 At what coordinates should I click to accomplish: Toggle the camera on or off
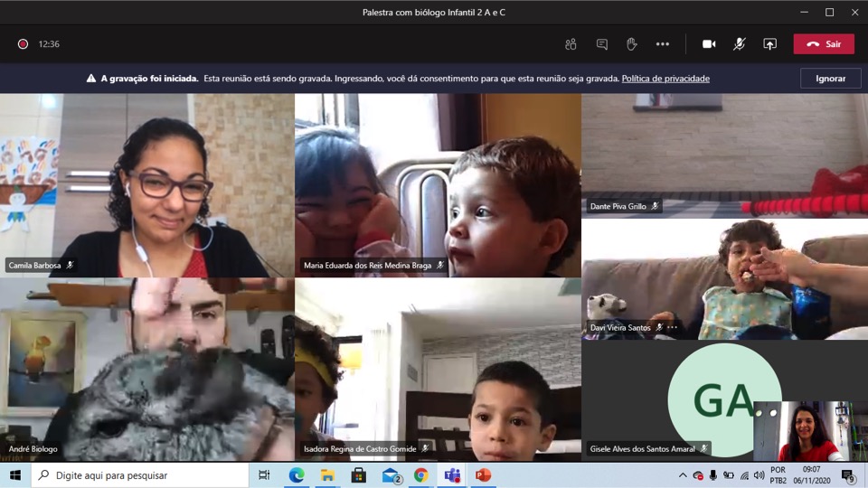pos(709,44)
